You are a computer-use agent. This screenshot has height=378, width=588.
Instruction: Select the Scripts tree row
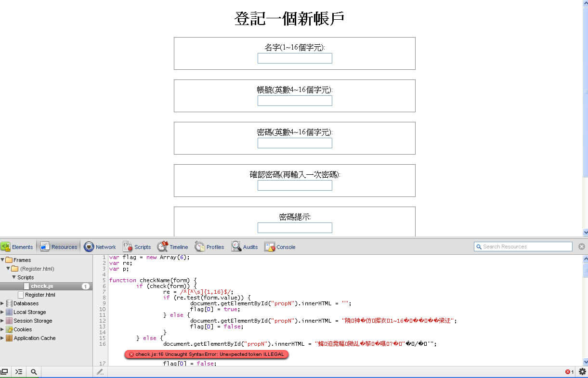(x=46, y=277)
